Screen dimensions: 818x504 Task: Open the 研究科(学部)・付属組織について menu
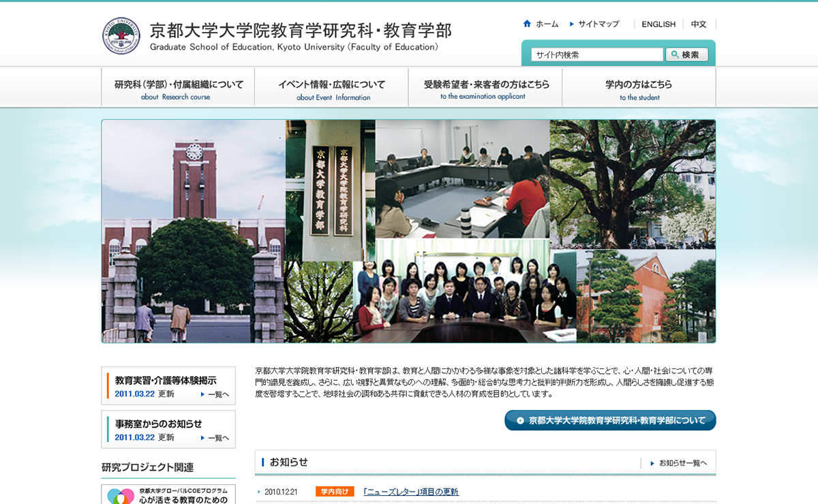pyautogui.click(x=179, y=87)
